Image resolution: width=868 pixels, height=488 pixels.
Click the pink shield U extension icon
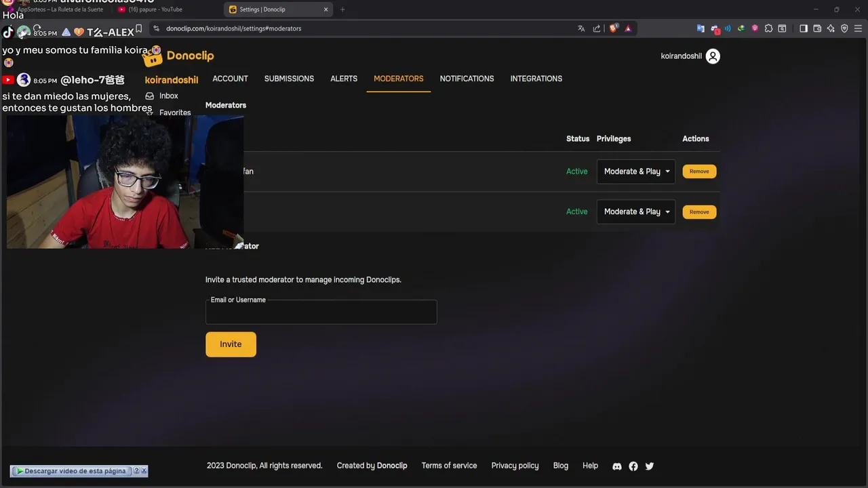pyautogui.click(x=755, y=28)
